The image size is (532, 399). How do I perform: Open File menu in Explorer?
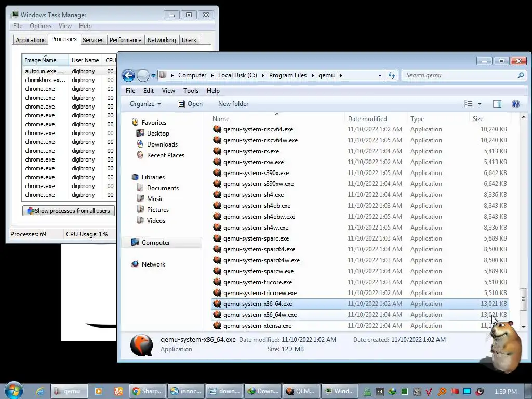point(130,91)
